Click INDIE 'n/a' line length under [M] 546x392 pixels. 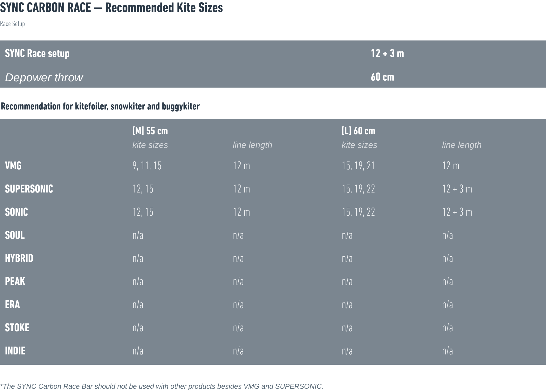tap(238, 351)
